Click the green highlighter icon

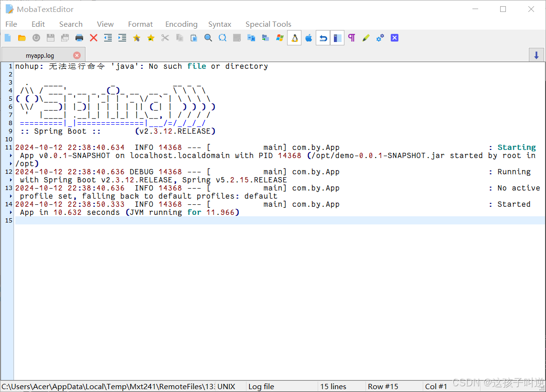366,38
